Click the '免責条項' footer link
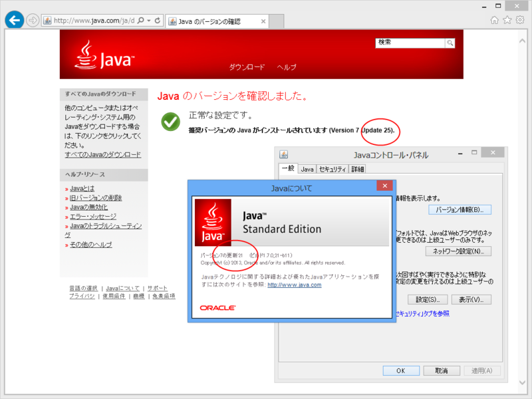This screenshot has height=399, width=532. point(164,296)
